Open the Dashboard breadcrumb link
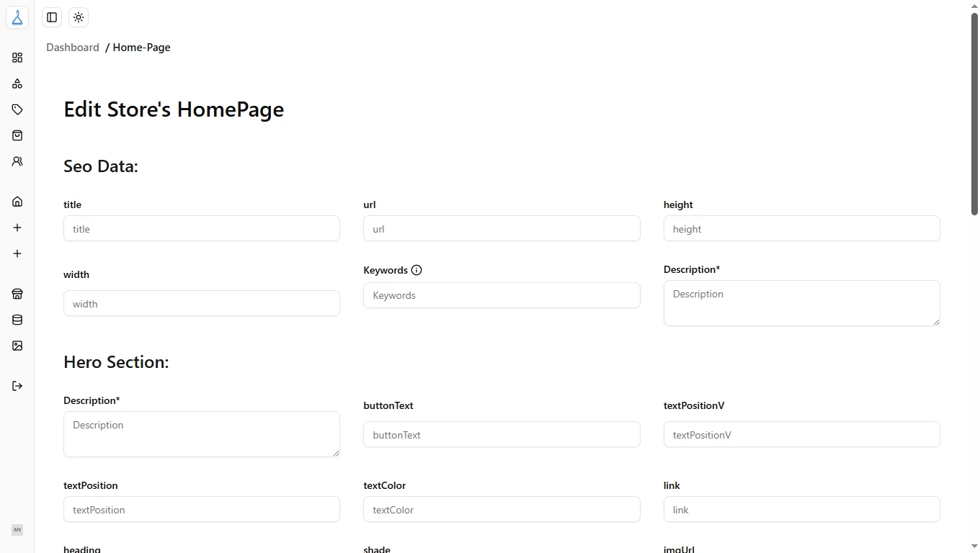The width and height of the screenshot is (980, 553). pyautogui.click(x=72, y=48)
